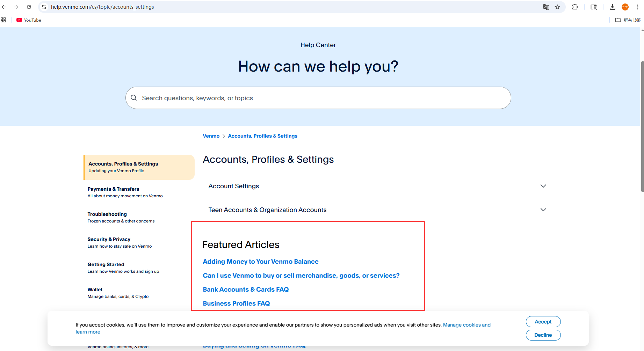Open the YouTube bookmark
Screen dimensions: 644x351
pyautogui.click(x=29, y=20)
